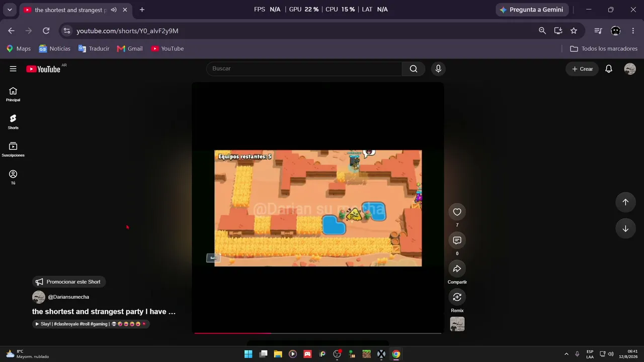This screenshot has height=362, width=644.
Task: Pause the Short by clicking the video
Action: [317, 208]
